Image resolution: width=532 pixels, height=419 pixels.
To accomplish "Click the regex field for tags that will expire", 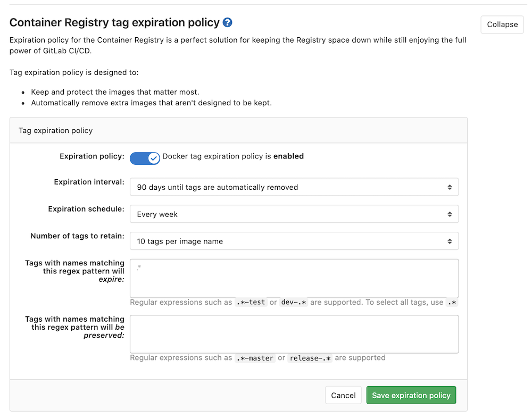I will (x=294, y=278).
